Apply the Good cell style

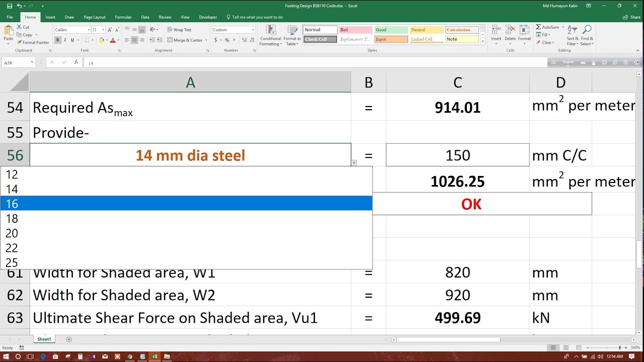point(391,30)
